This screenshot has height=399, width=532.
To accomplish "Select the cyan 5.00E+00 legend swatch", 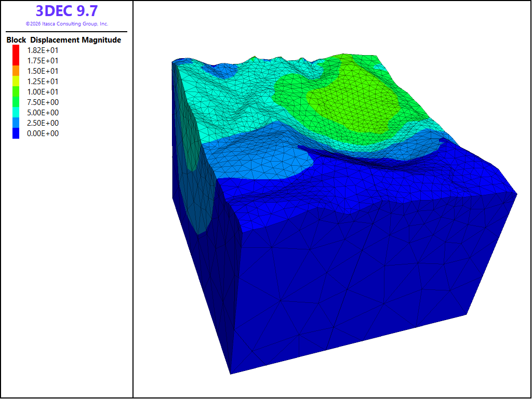I will tap(16, 113).
